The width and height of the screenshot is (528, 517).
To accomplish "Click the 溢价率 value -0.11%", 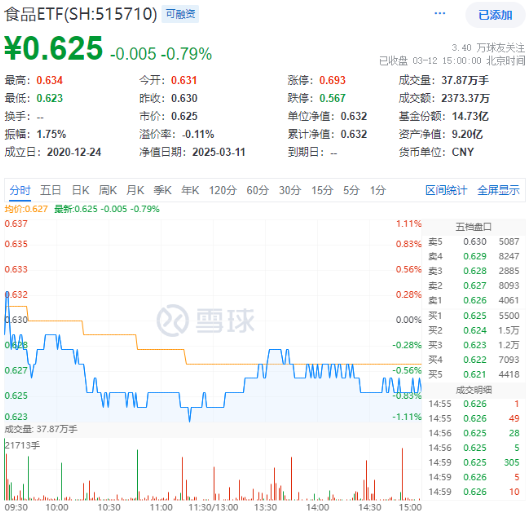I will 198,134.
